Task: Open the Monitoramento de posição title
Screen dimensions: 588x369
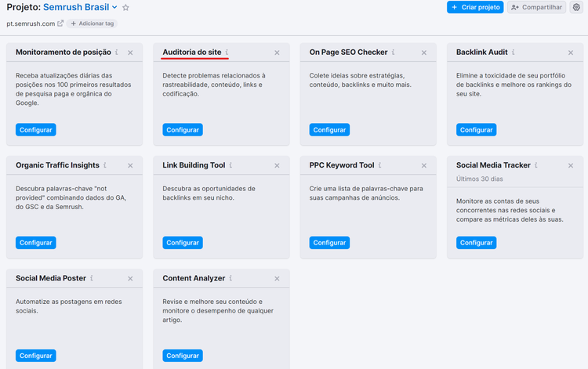Action: (64, 52)
